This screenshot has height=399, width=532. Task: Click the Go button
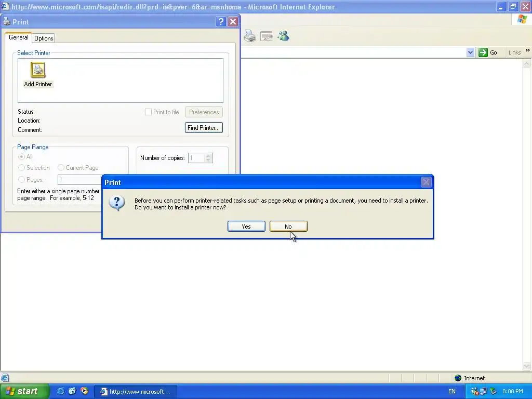[x=488, y=52]
